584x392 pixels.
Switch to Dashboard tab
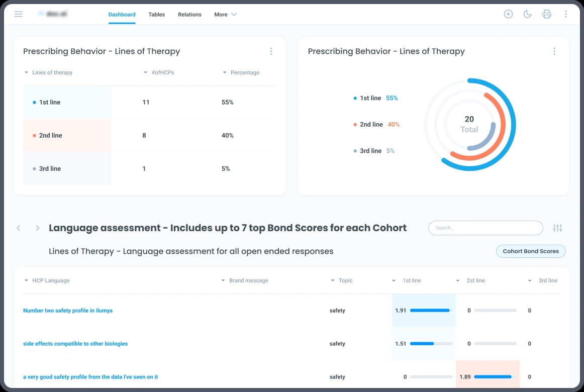coord(122,15)
